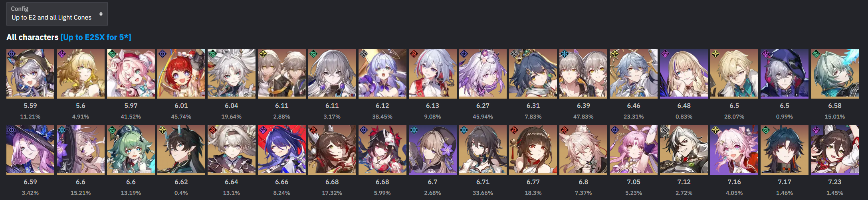This screenshot has width=868, height=200.
Task: Choose the pink-haired character scored 5.97
Action: pyautogui.click(x=131, y=73)
